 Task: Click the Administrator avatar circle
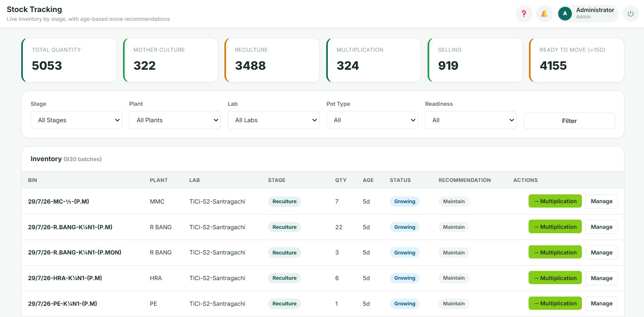click(565, 14)
